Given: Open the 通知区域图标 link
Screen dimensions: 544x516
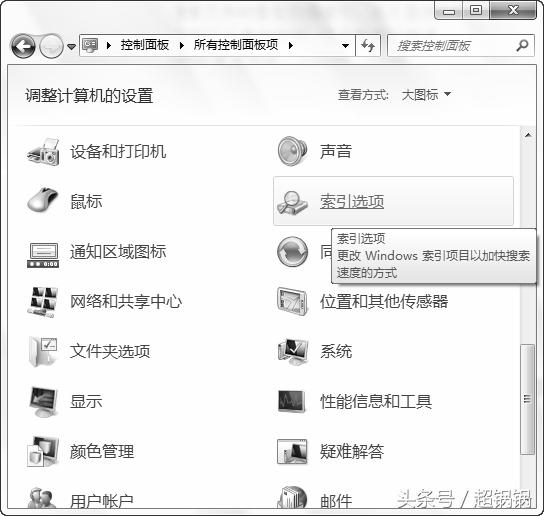Looking at the screenshot, I should [x=118, y=252].
